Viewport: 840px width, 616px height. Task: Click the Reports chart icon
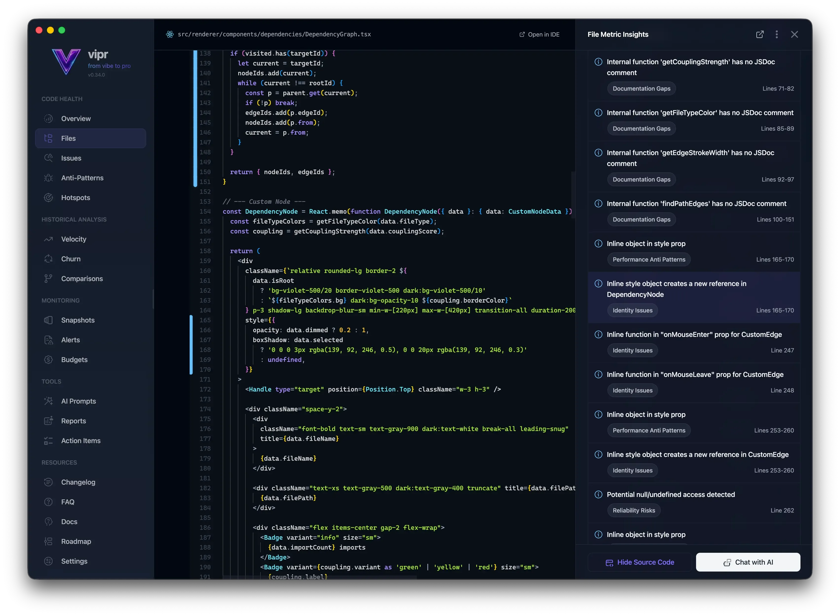[x=48, y=421]
